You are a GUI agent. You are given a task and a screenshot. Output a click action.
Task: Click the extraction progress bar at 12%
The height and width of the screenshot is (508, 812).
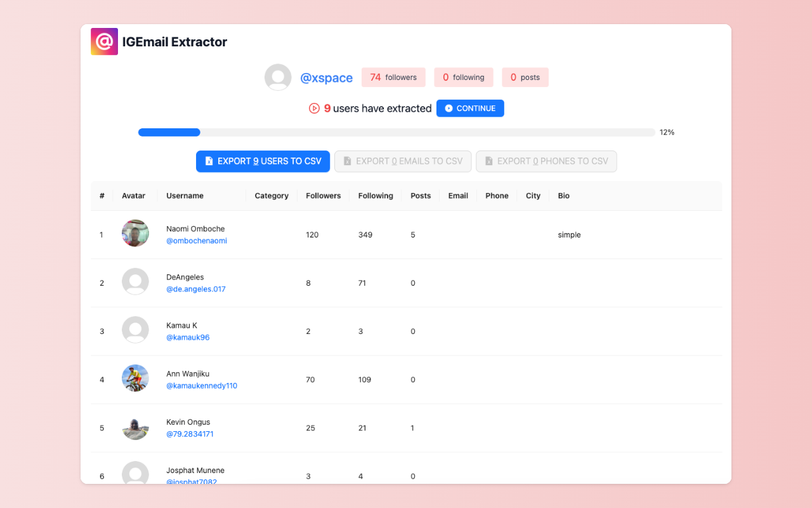click(396, 132)
